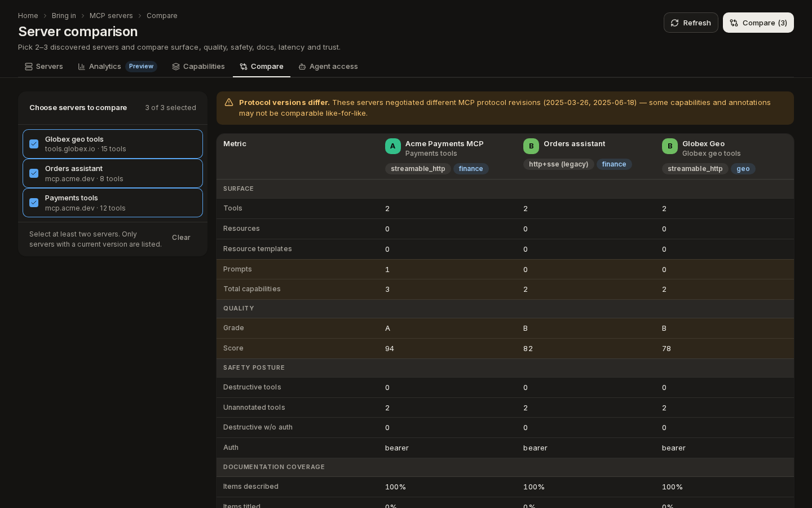Open the MCP servers breadcrumb
Image resolution: width=812 pixels, height=508 pixels.
pos(111,16)
